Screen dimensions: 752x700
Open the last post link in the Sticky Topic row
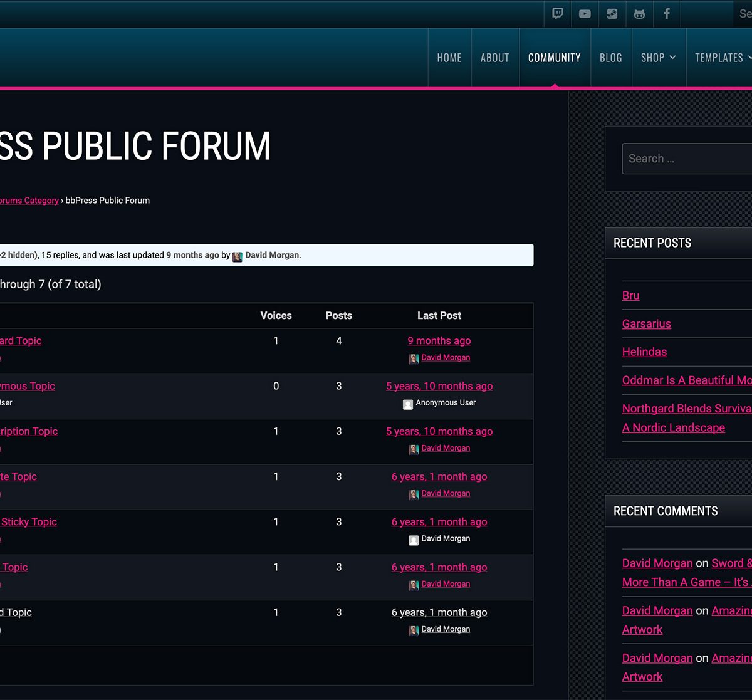[x=439, y=521]
